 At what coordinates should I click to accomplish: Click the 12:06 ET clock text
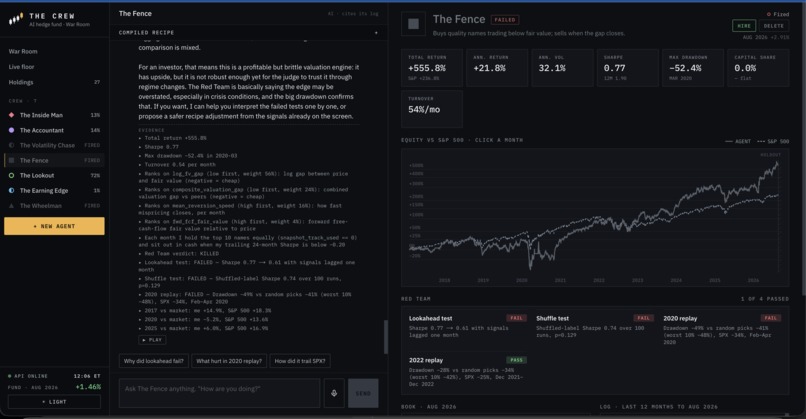(x=87, y=376)
